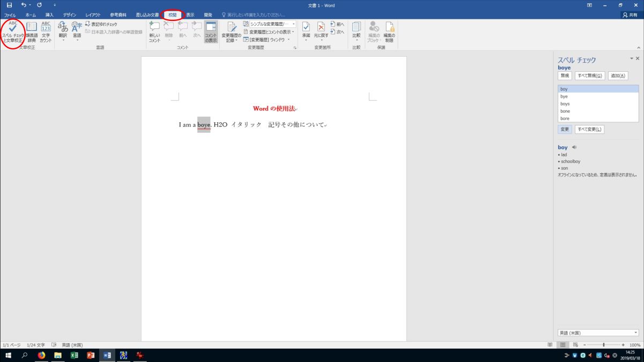Go to 次へ next change

pos(337,32)
